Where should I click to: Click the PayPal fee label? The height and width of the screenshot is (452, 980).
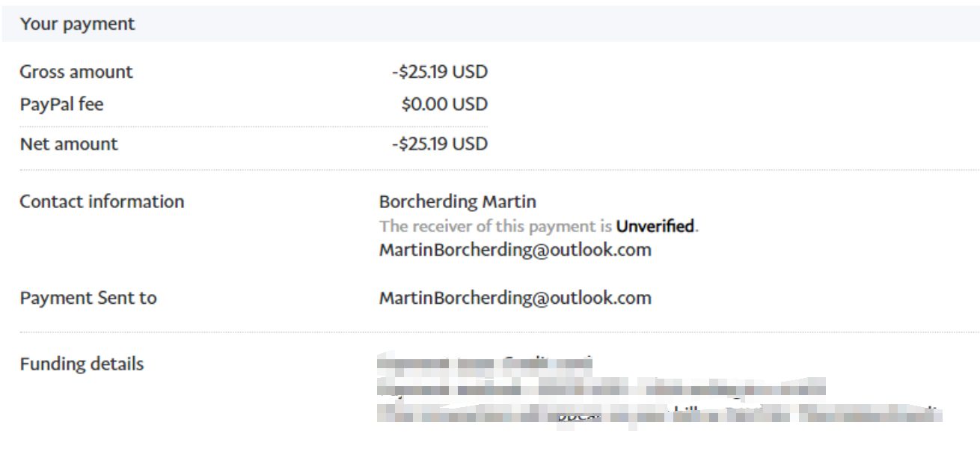click(x=61, y=105)
